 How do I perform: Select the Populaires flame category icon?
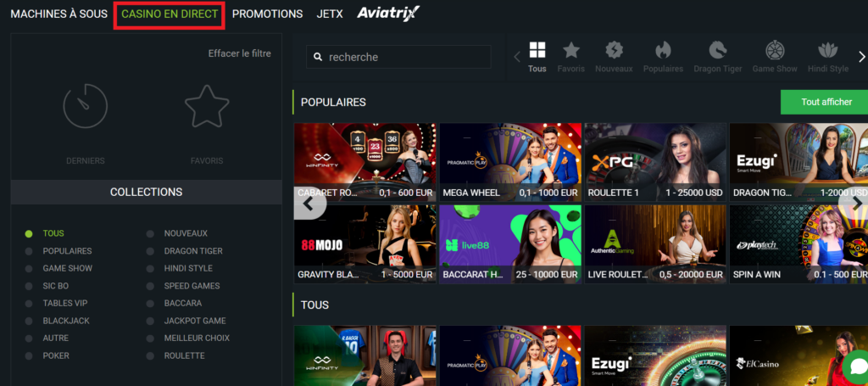pos(663,50)
